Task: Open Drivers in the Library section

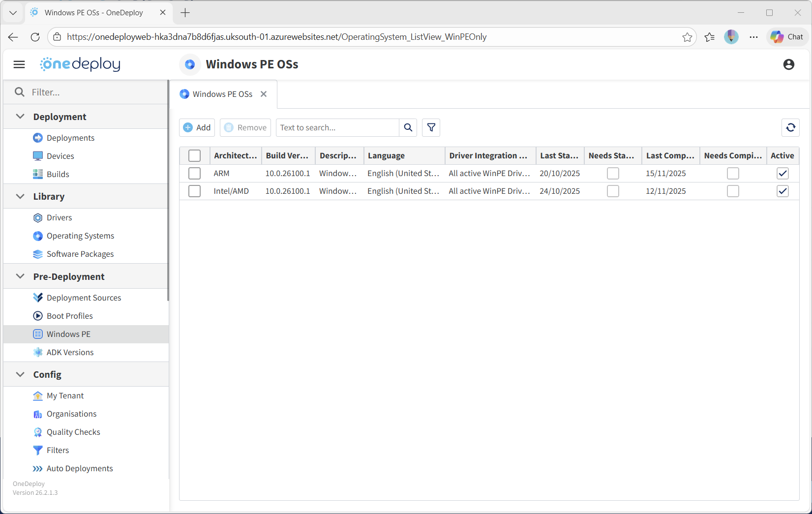Action: pyautogui.click(x=59, y=217)
